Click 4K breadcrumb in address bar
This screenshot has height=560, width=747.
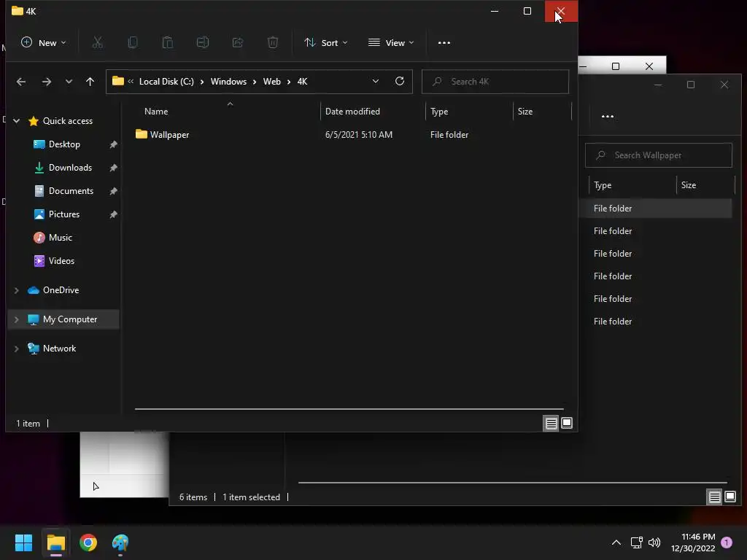click(302, 82)
